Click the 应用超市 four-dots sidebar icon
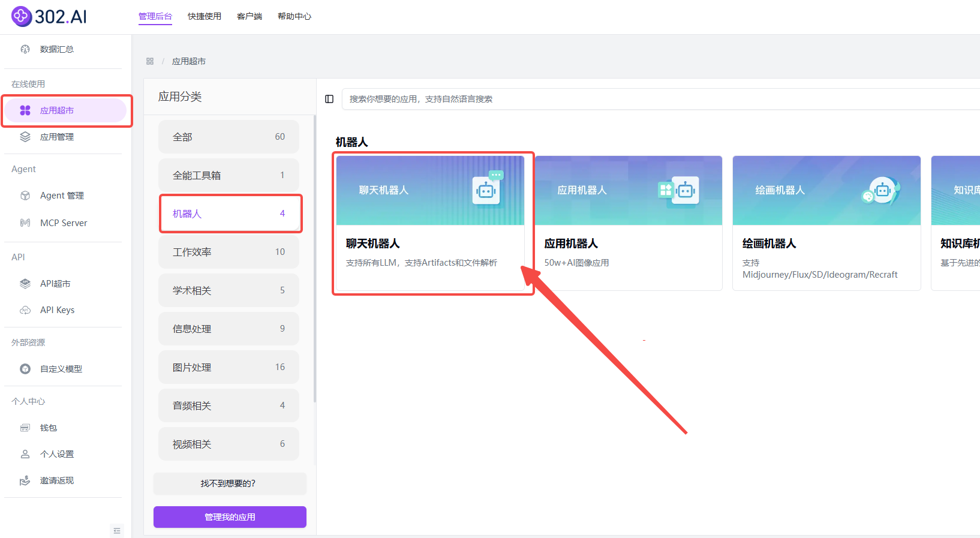 (25, 110)
